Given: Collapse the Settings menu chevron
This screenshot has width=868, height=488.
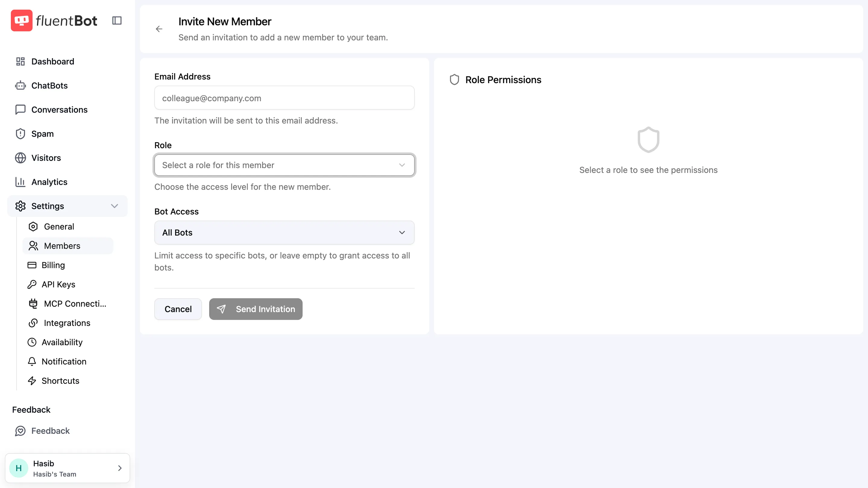Looking at the screenshot, I should 115,206.
